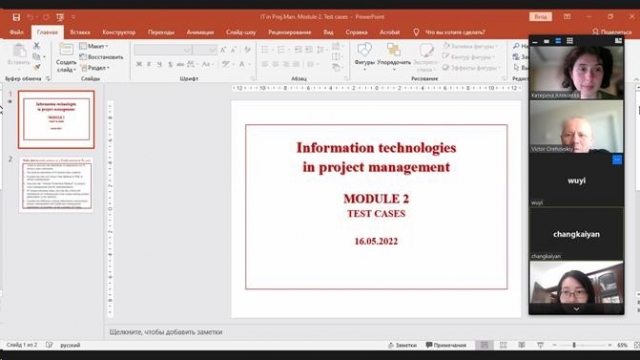Image resolution: width=640 pixels, height=360 pixels.
Task: Click the Save icon in the title bar
Action: point(16,17)
